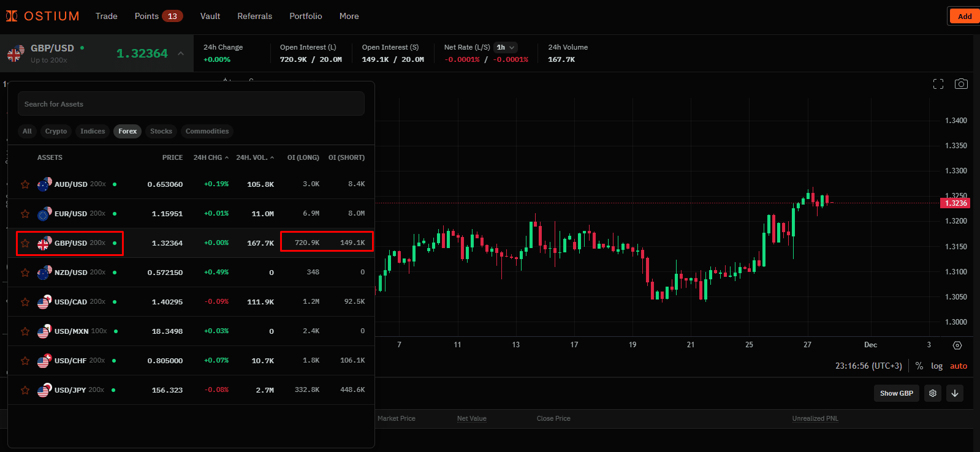The height and width of the screenshot is (452, 980).
Task: Favorite the AUD/USD pair star
Action: coord(25,184)
